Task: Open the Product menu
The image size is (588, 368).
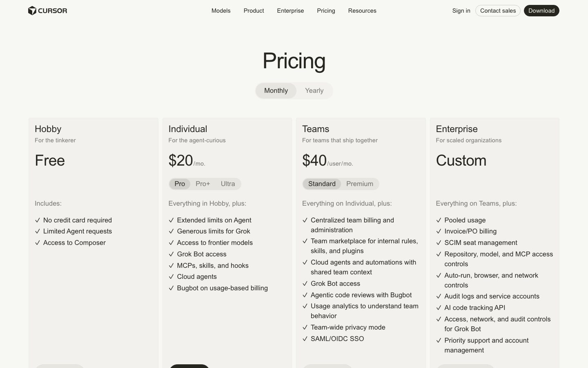Action: [254, 11]
